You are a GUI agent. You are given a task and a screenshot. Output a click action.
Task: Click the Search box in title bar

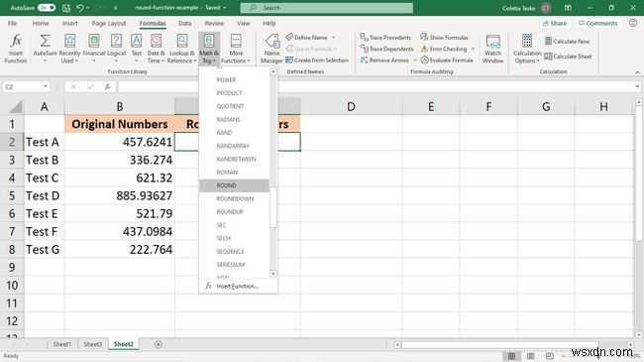[327, 8]
